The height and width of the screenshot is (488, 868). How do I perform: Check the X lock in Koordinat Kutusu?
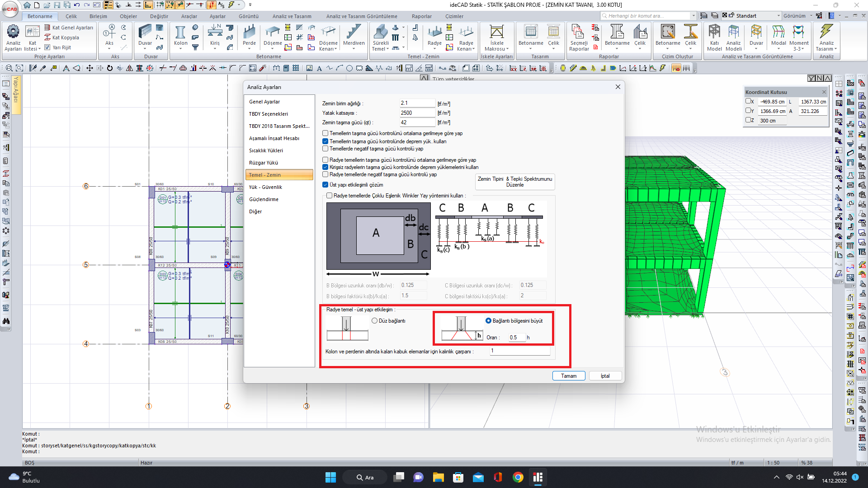(748, 101)
